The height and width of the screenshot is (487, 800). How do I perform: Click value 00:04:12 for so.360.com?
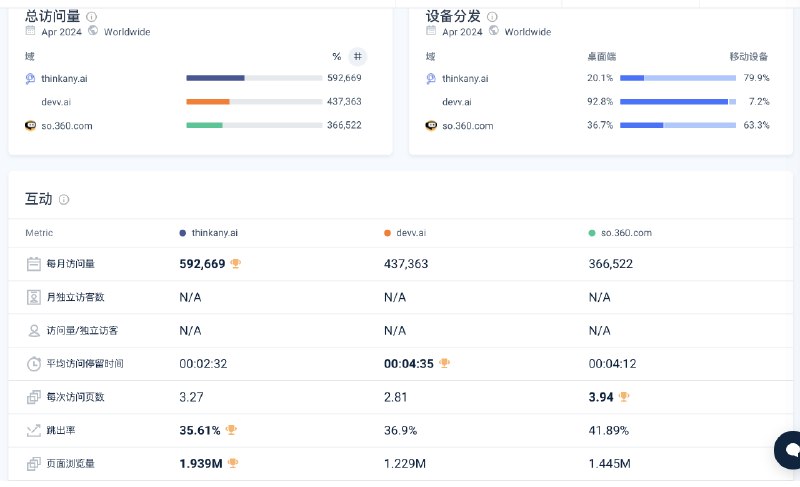pos(613,364)
